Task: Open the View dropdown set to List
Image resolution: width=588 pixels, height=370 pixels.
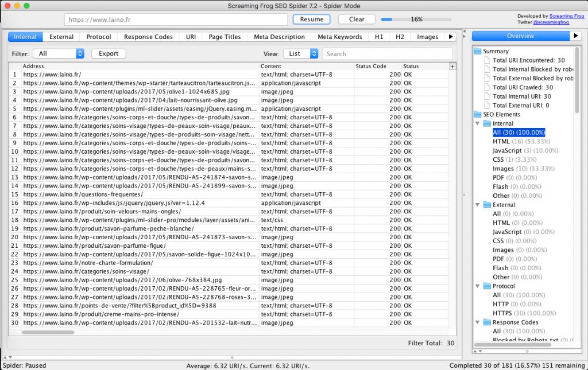Action: click(301, 53)
